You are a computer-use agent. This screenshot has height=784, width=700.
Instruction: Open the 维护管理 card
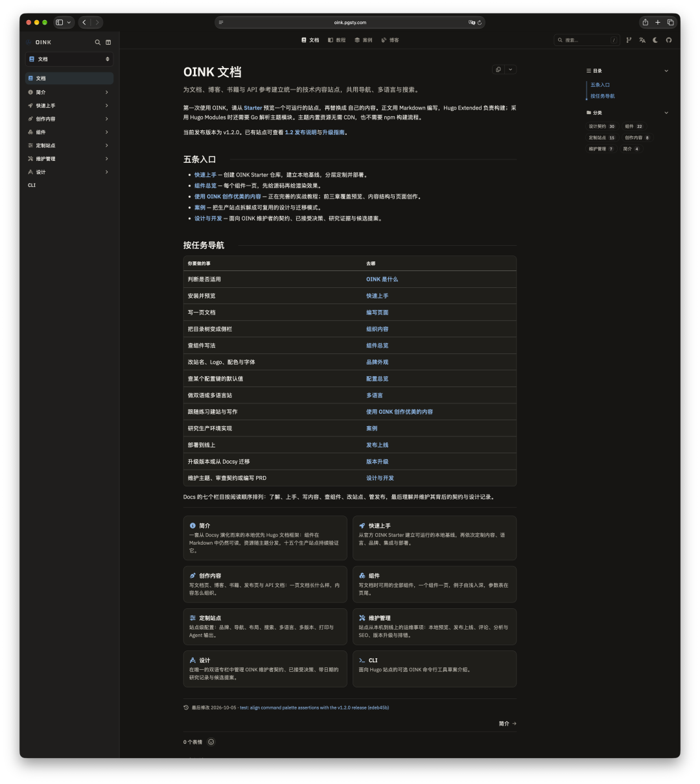pyautogui.click(x=434, y=626)
